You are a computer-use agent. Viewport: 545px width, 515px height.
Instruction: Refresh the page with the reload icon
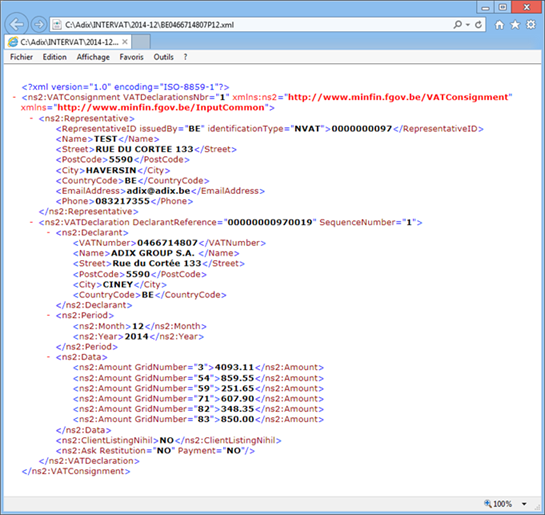pyautogui.click(x=478, y=25)
